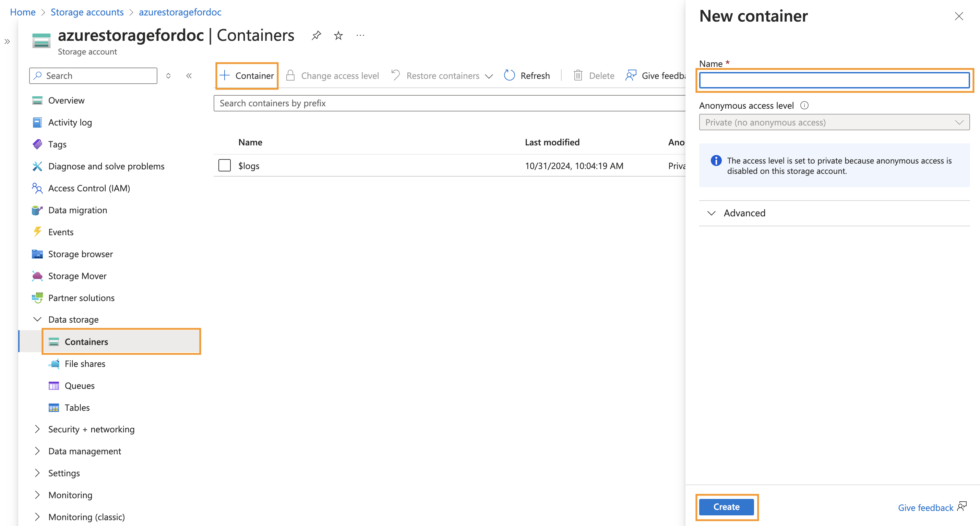Open Diagnose and solve problems
The width and height of the screenshot is (980, 526).
tap(106, 166)
